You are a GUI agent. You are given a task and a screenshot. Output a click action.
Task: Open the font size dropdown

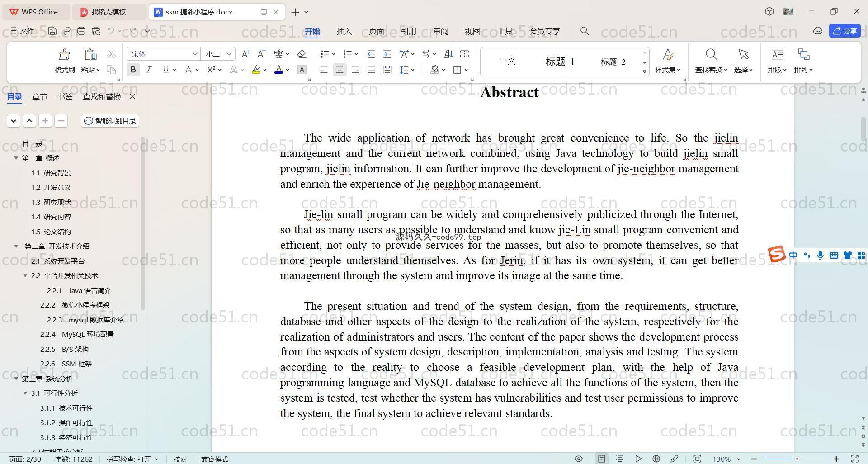[229, 54]
